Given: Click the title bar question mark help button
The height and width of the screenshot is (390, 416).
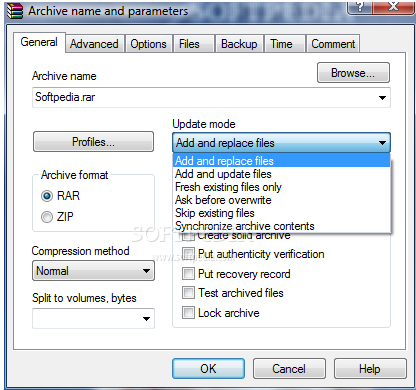Looking at the screenshot, I should (x=360, y=7).
